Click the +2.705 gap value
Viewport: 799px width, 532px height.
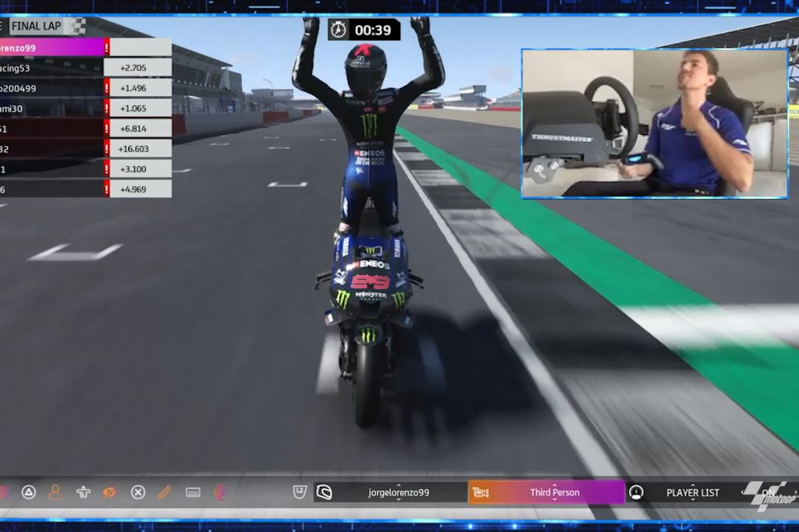coord(133,68)
